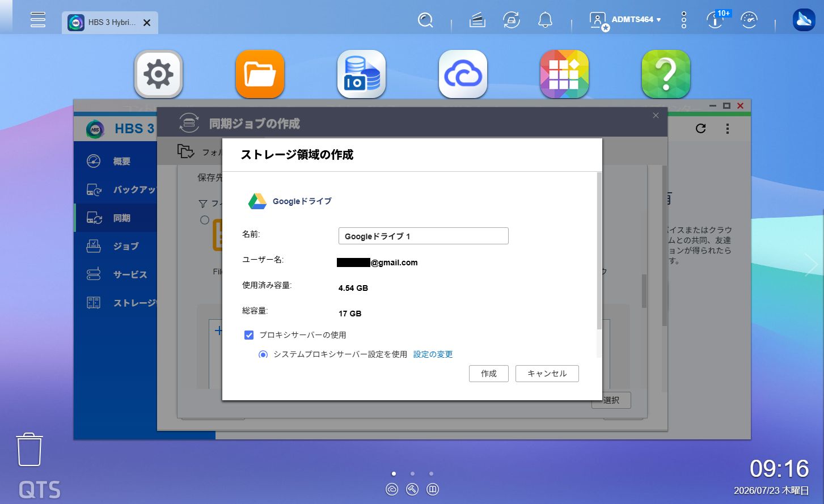824x504 pixels.
Task: Close the HBS 3 taskbar tab
Action: pyautogui.click(x=147, y=23)
